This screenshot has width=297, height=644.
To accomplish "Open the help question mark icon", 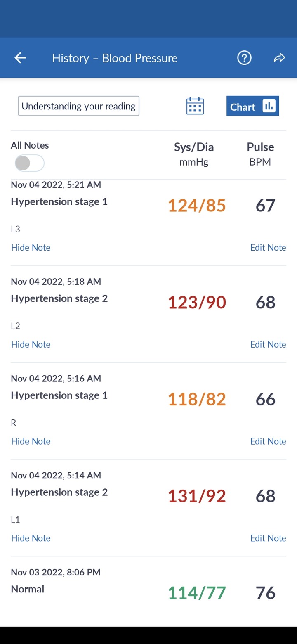I will point(244,58).
